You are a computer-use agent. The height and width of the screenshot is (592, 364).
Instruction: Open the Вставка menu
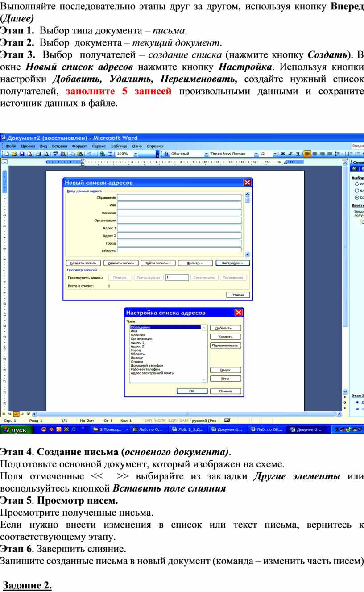click(59, 146)
